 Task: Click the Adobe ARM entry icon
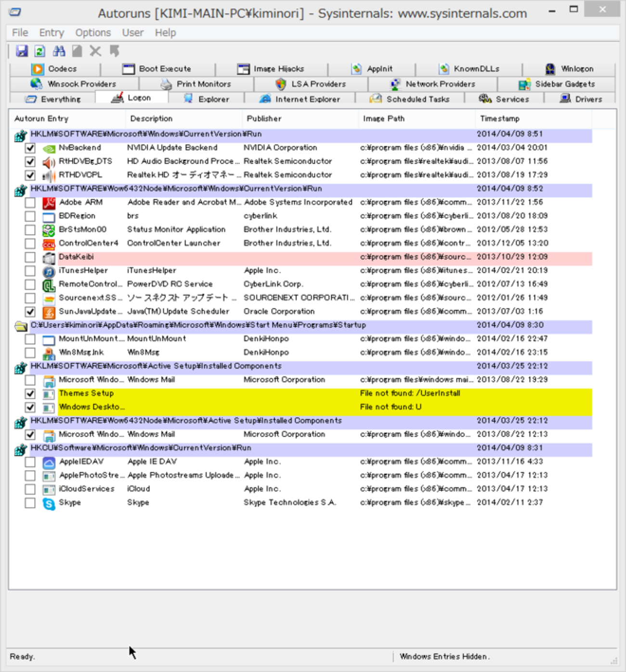tap(49, 203)
